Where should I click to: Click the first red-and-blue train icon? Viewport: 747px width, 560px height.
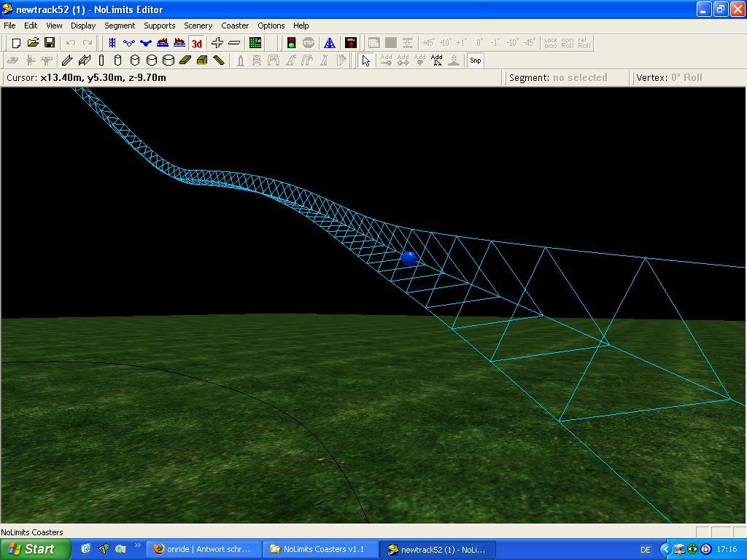[x=163, y=43]
